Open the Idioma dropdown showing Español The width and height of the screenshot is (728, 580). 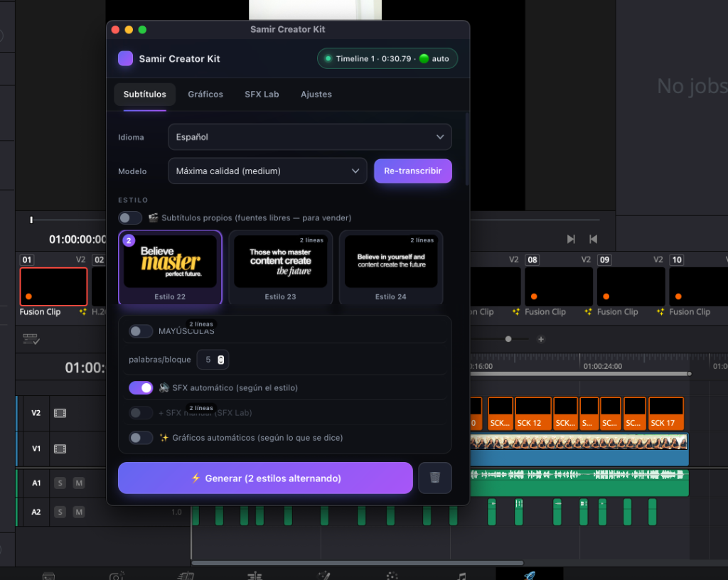point(310,137)
